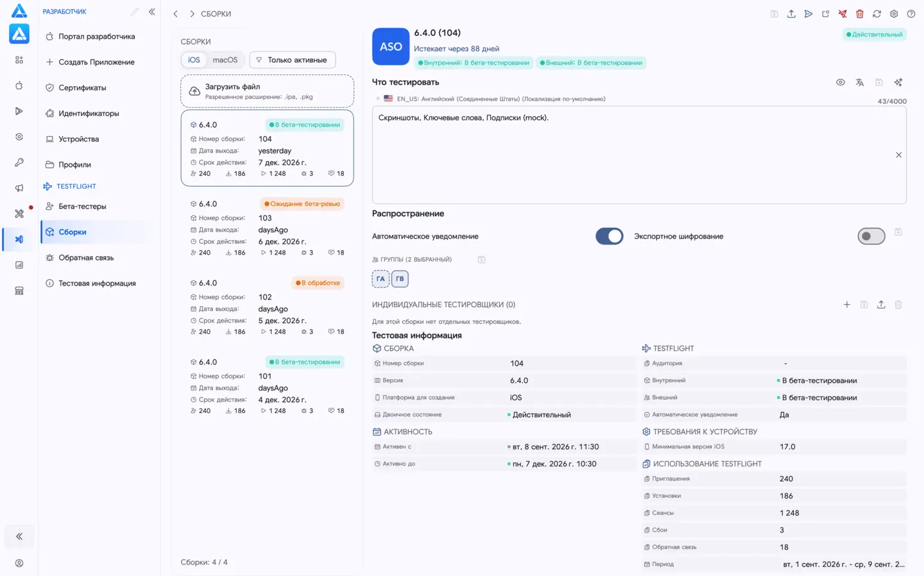Click the Действительный status badge at top right
The height and width of the screenshot is (576, 924).
tap(874, 35)
